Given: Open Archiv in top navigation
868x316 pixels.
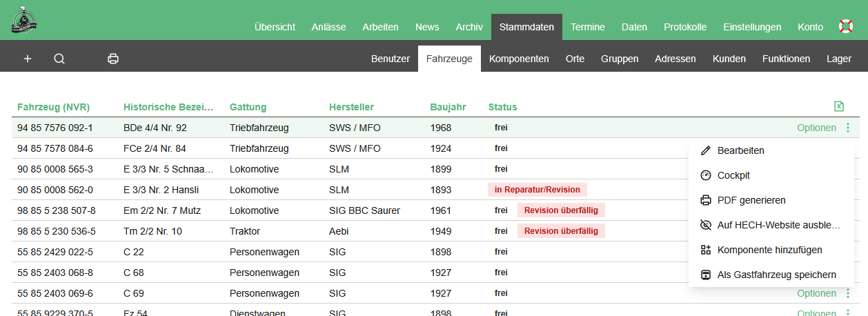Looking at the screenshot, I should pos(469,27).
